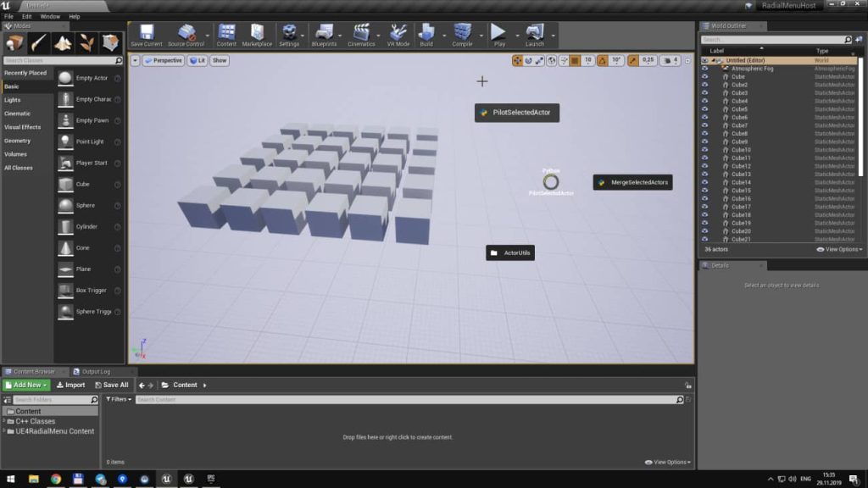Open camera speed setting 4
Screen dimensions: 868x488
pyautogui.click(x=670, y=60)
